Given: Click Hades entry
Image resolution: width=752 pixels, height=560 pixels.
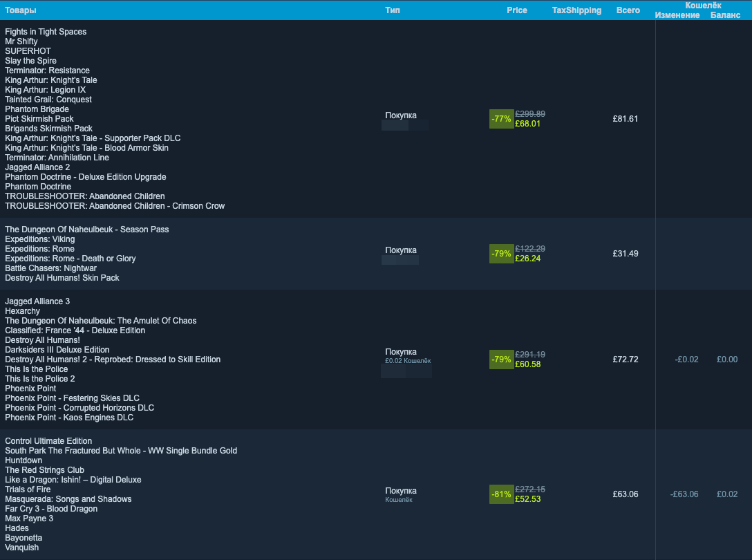Looking at the screenshot, I should click(x=17, y=528).
